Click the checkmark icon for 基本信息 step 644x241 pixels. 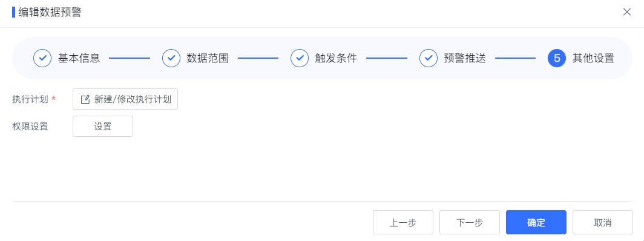[42, 58]
